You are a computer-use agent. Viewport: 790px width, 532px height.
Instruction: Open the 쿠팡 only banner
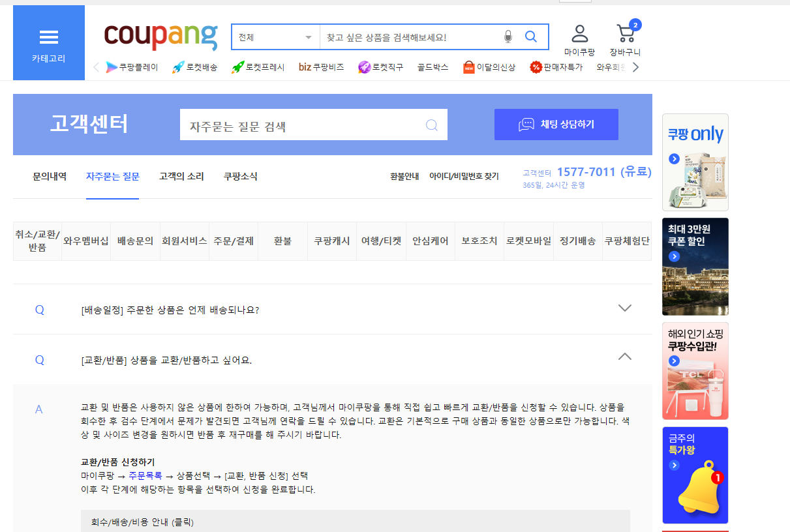pos(695,162)
